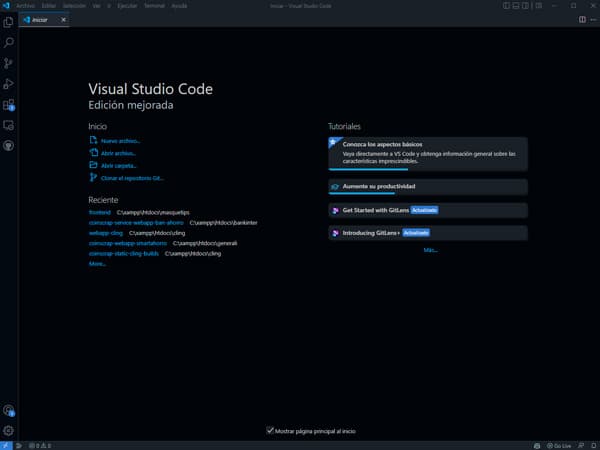Open Introducing GitLens+ walkthrough
The width and height of the screenshot is (600, 450).
pos(428,233)
